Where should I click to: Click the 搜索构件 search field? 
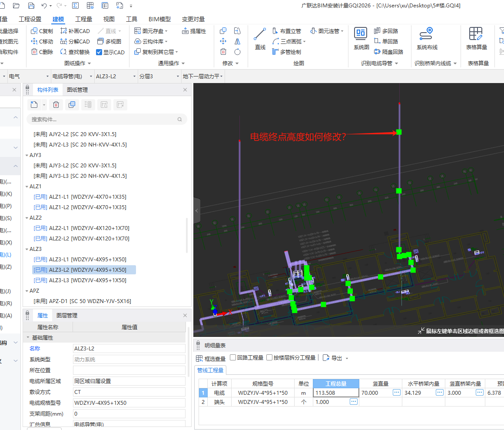(x=107, y=119)
